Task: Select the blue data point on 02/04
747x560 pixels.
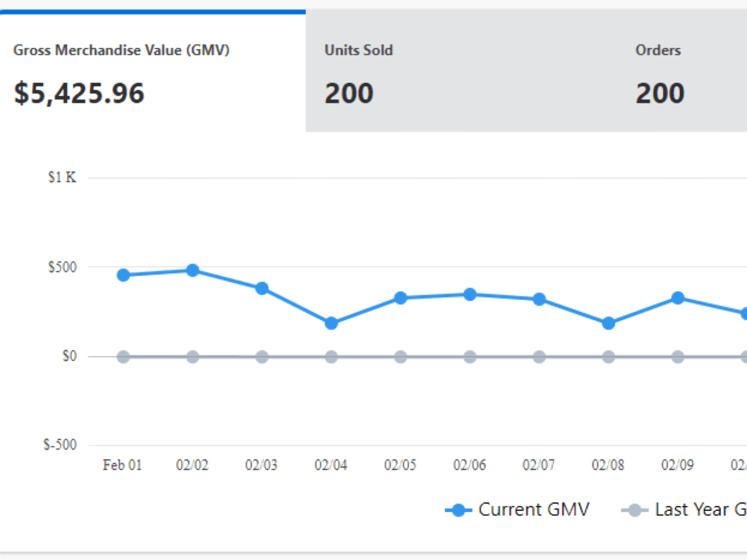Action: 331,323
